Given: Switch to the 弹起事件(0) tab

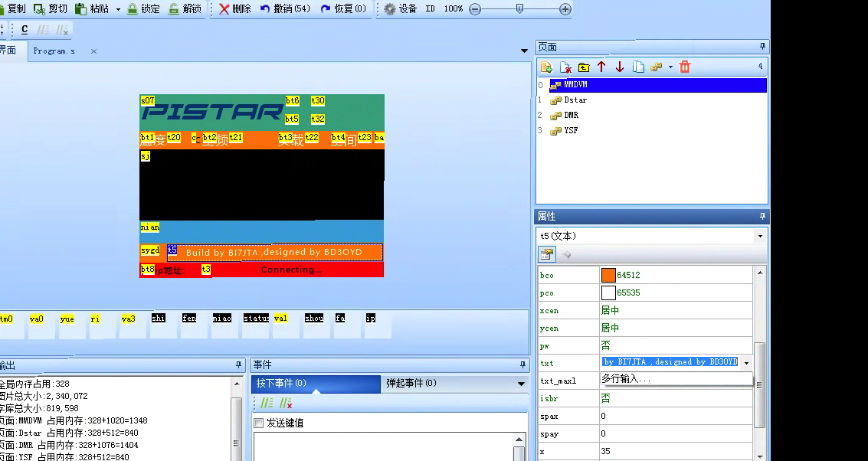Looking at the screenshot, I should (411, 384).
